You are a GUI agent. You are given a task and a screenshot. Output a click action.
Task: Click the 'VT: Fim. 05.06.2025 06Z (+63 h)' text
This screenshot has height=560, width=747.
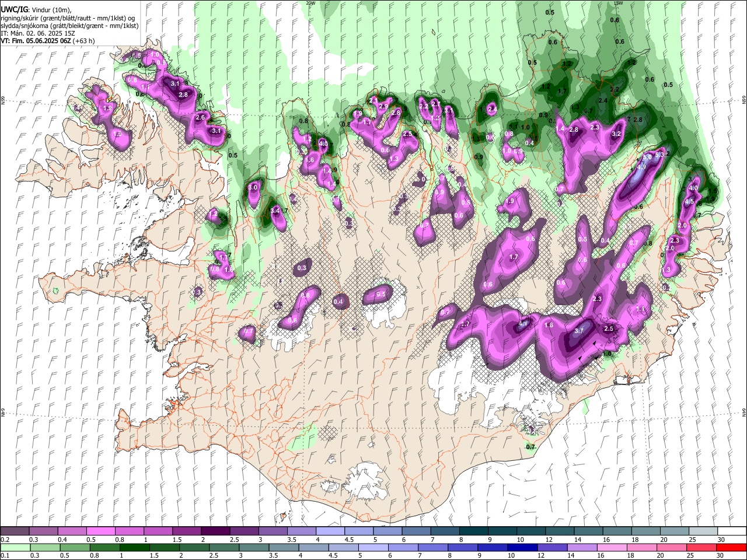48,41
